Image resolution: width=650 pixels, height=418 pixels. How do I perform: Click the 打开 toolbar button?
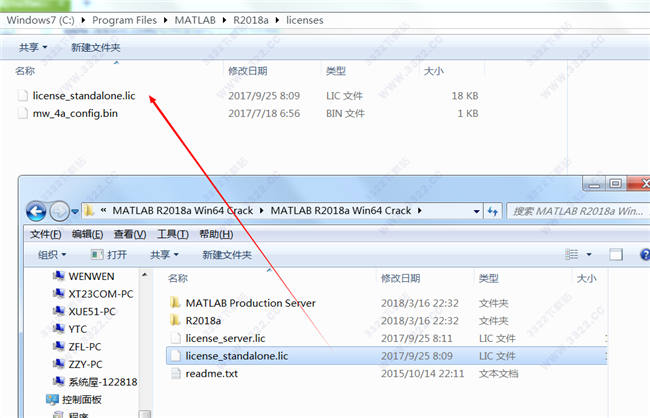109,255
